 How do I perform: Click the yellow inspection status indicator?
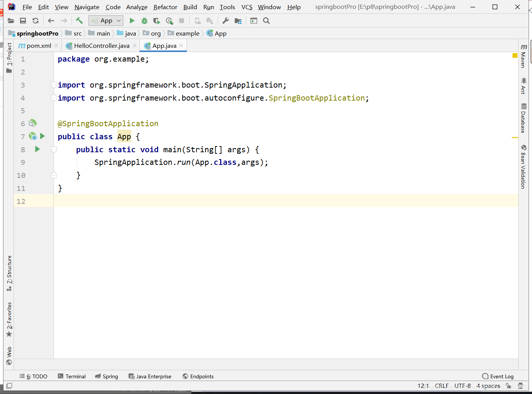(x=515, y=55)
